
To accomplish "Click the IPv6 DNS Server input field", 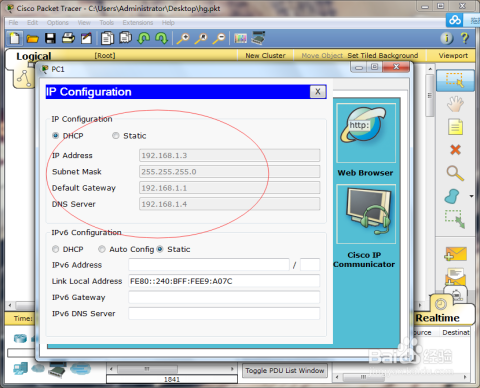I will 224,314.
